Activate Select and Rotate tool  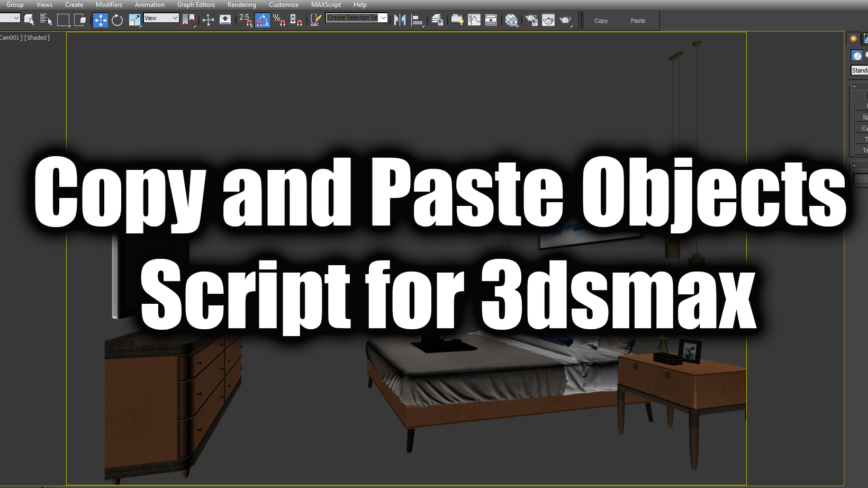117,20
